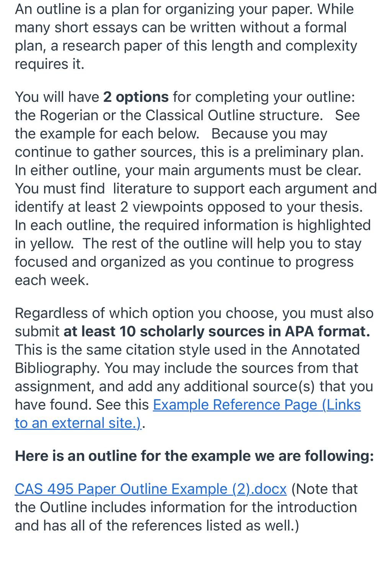The height and width of the screenshot is (570, 392).
Task: Click the words 'each week.'
Action: coord(52,280)
